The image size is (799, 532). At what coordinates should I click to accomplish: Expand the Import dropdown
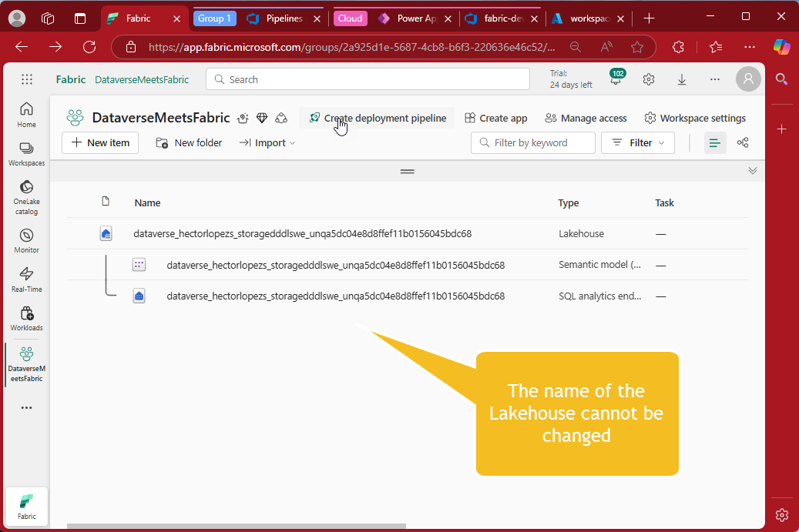point(267,142)
